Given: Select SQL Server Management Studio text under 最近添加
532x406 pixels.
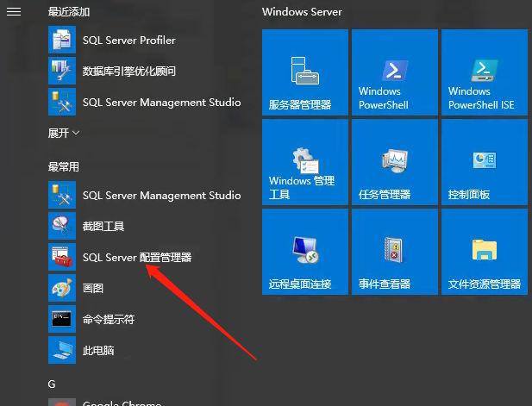Looking at the screenshot, I should pyautogui.click(x=162, y=103).
